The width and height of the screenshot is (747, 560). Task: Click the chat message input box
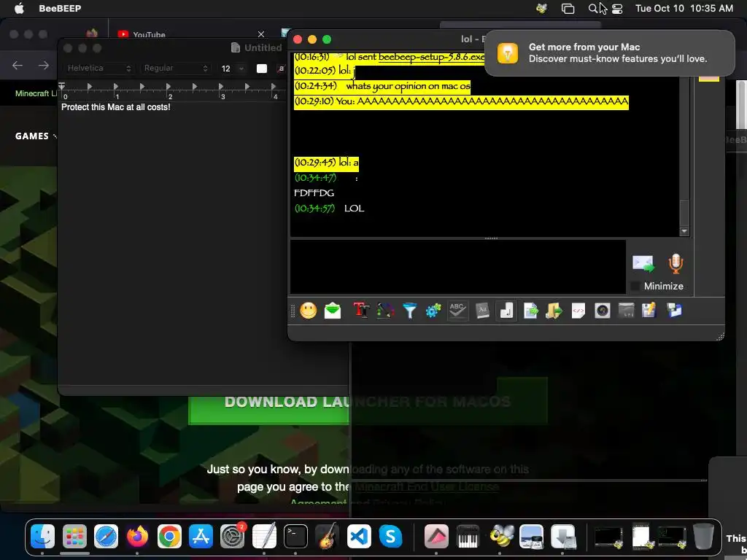pyautogui.click(x=458, y=267)
